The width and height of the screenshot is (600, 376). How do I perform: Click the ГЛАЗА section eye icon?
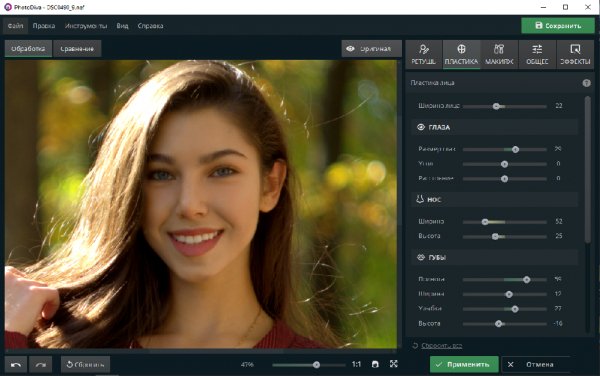421,127
